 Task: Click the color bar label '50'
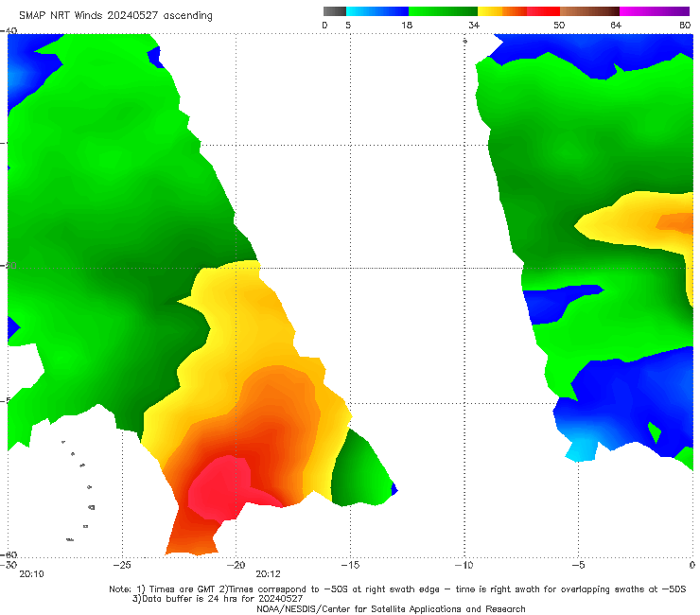[x=559, y=25]
